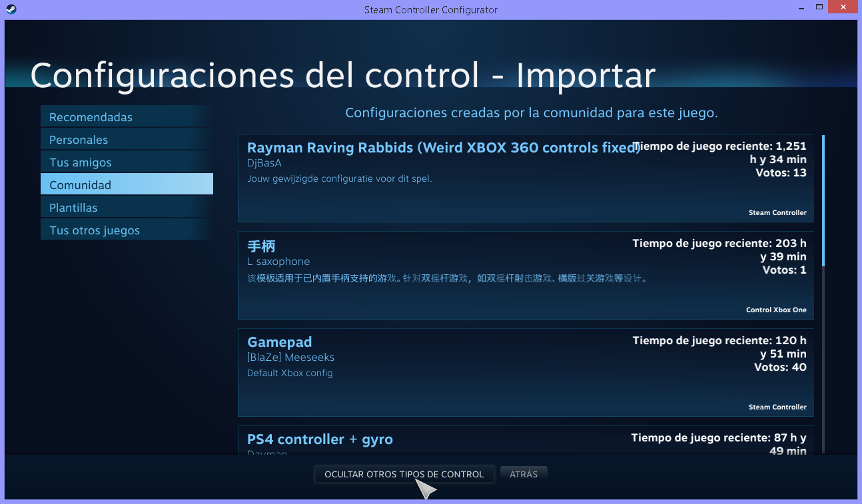Viewport: 862px width, 504px height.
Task: Minimize the Steam Controller Configurator window
Action: pyautogui.click(x=800, y=8)
